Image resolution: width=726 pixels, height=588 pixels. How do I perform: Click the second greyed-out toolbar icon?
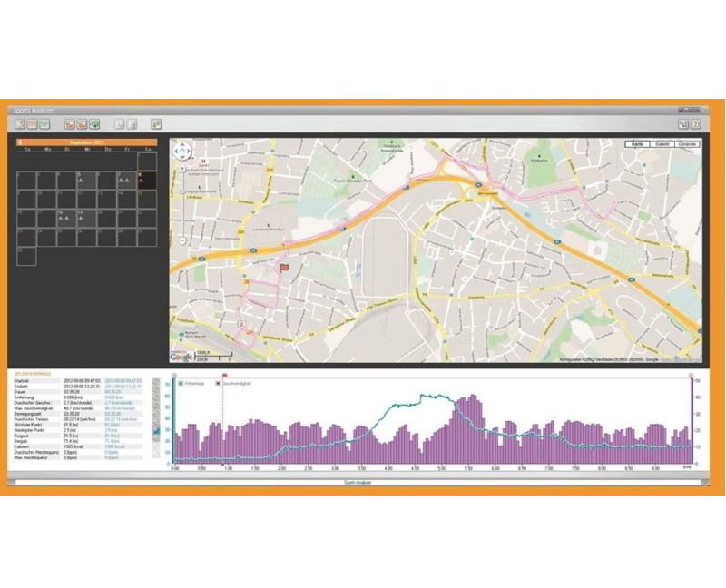132,124
